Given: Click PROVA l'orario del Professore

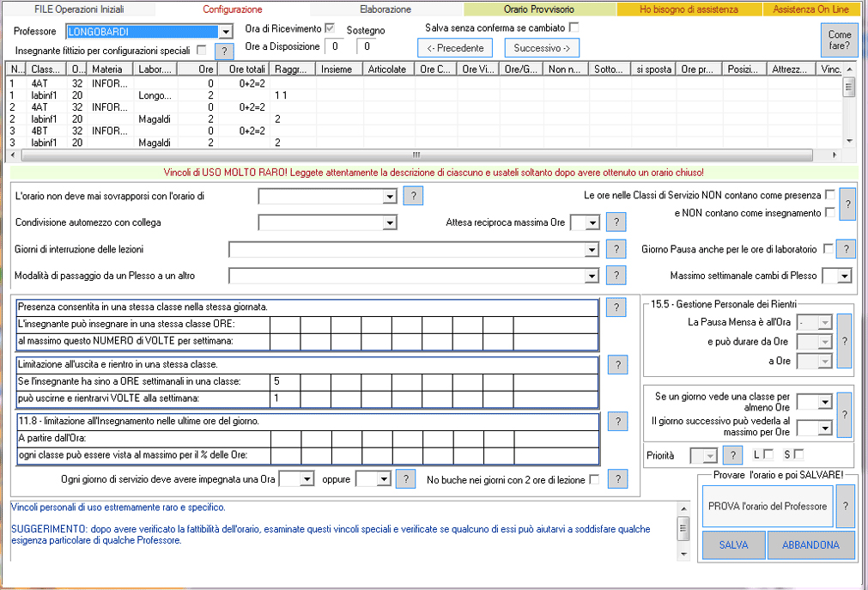Looking at the screenshot, I should point(768,507).
